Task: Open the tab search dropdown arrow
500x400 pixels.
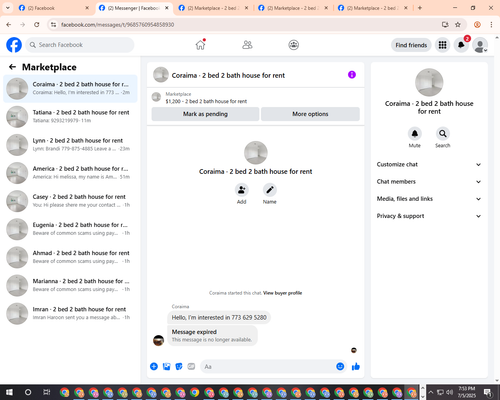Action: 7,8
